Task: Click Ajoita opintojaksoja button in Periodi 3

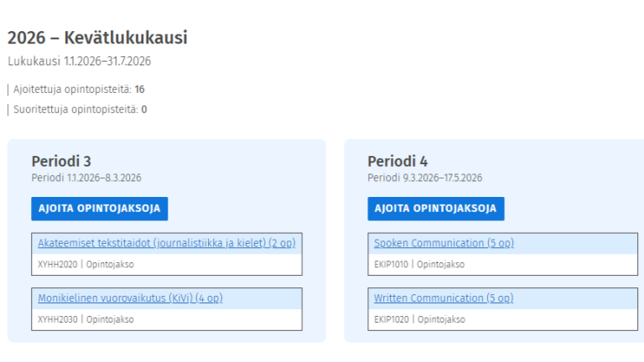Action: pyautogui.click(x=100, y=209)
